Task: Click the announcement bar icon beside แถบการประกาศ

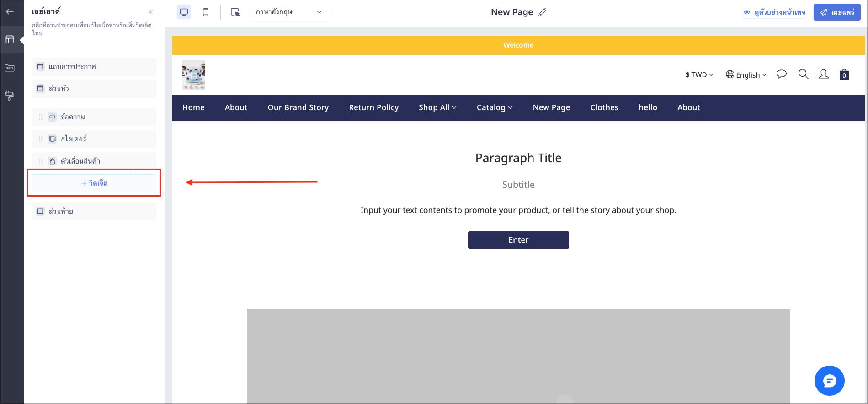Action: pyautogui.click(x=40, y=67)
